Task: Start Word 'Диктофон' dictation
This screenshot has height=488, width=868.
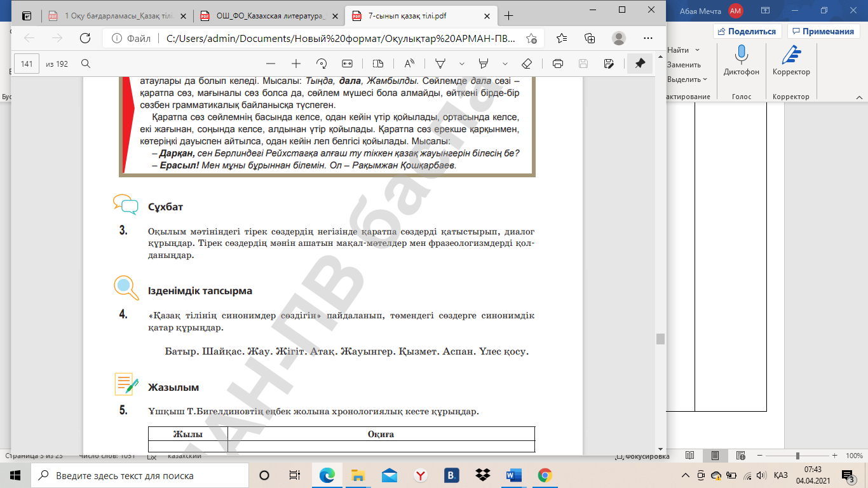Action: click(741, 61)
